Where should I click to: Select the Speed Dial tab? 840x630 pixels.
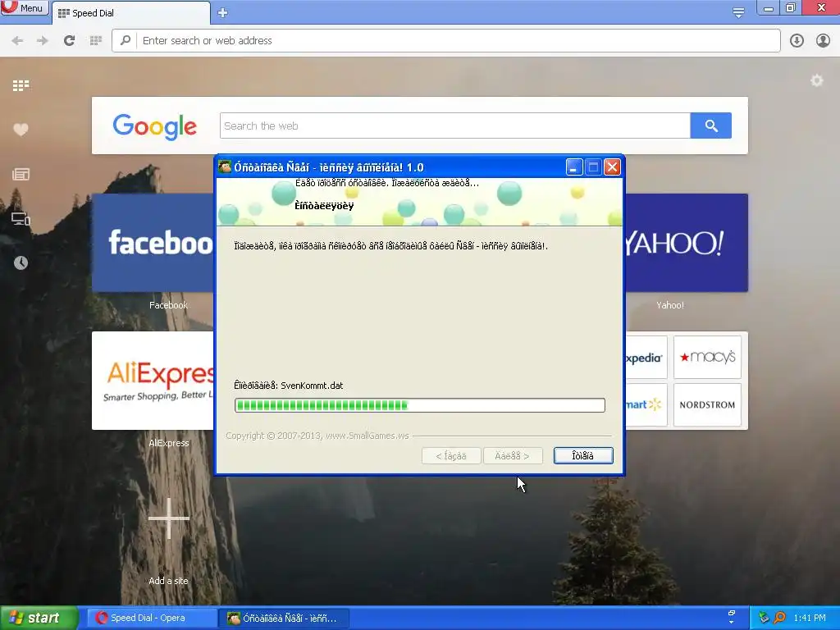[131, 13]
